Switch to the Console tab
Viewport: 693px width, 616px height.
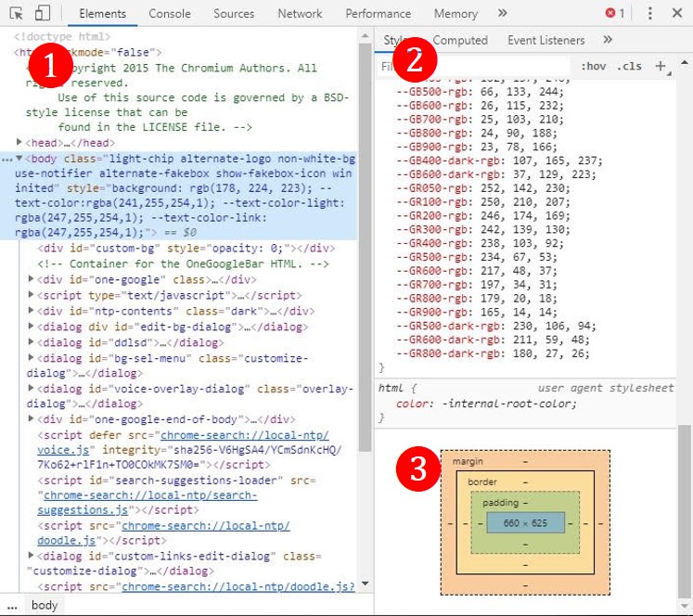[x=170, y=14]
